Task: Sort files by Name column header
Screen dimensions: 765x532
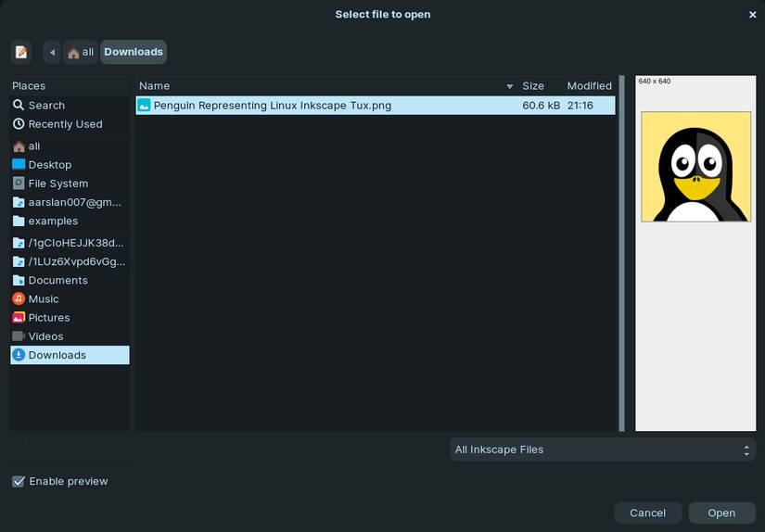Action: [327, 86]
